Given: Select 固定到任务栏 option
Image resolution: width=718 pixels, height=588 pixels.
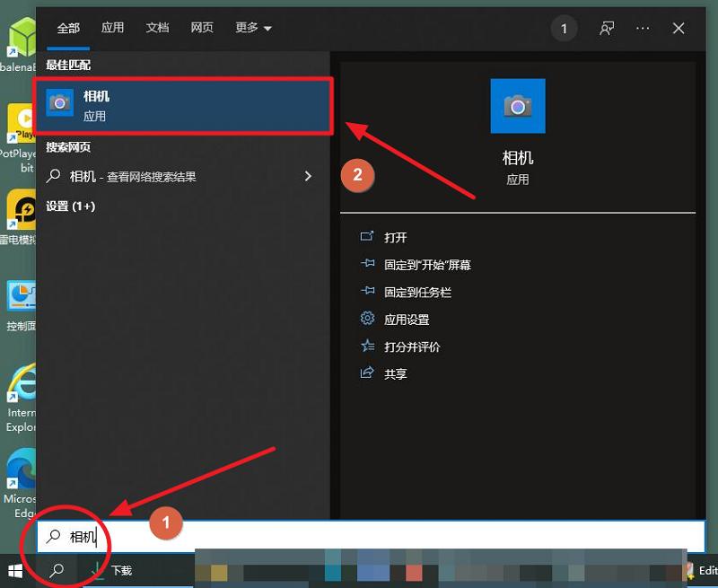Looking at the screenshot, I should click(x=417, y=292).
